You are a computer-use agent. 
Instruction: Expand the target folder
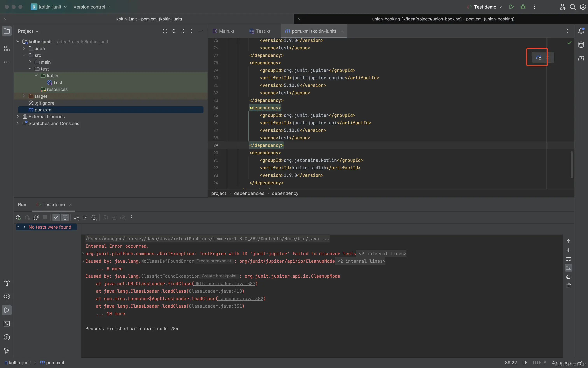(x=24, y=96)
